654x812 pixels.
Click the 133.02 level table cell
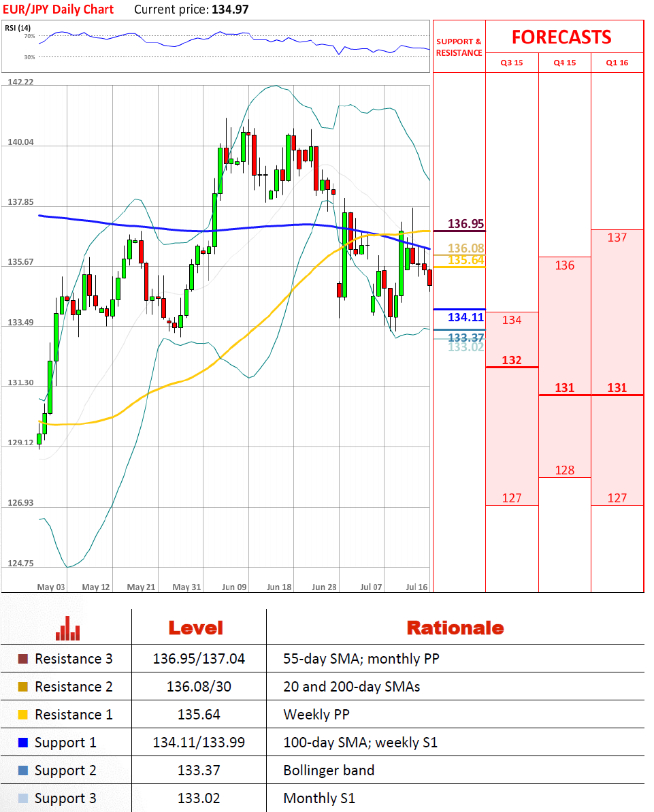[199, 798]
